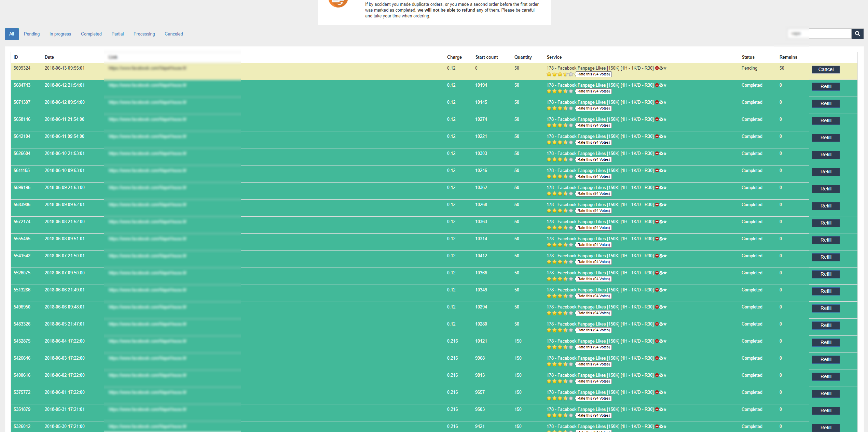The width and height of the screenshot is (868, 432).
Task: Refill order 5351879
Action: 826,411
